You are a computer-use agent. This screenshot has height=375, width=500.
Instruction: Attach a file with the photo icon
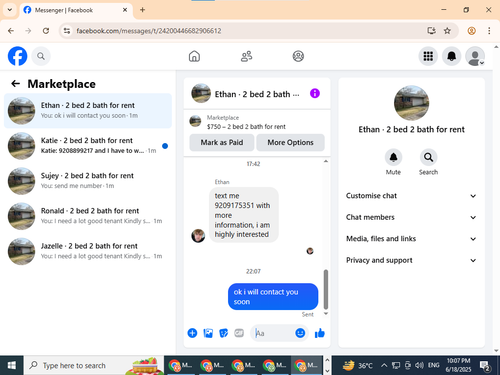[208, 333]
